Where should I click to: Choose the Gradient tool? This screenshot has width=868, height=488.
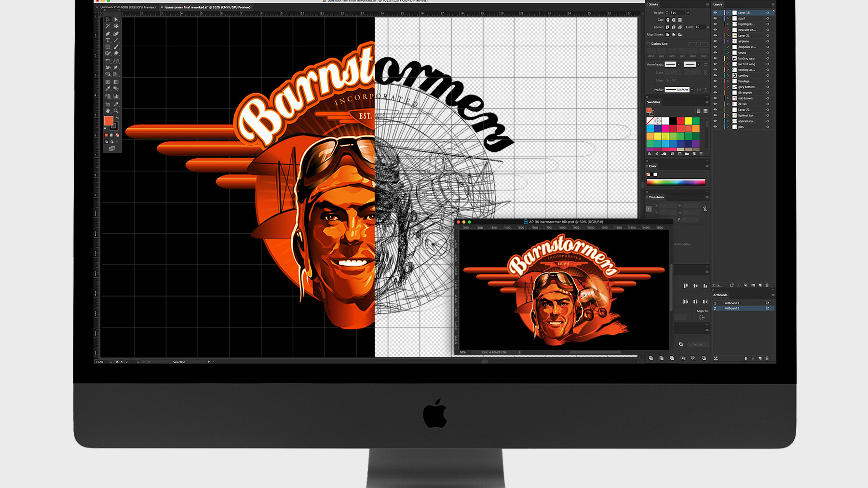[x=116, y=82]
